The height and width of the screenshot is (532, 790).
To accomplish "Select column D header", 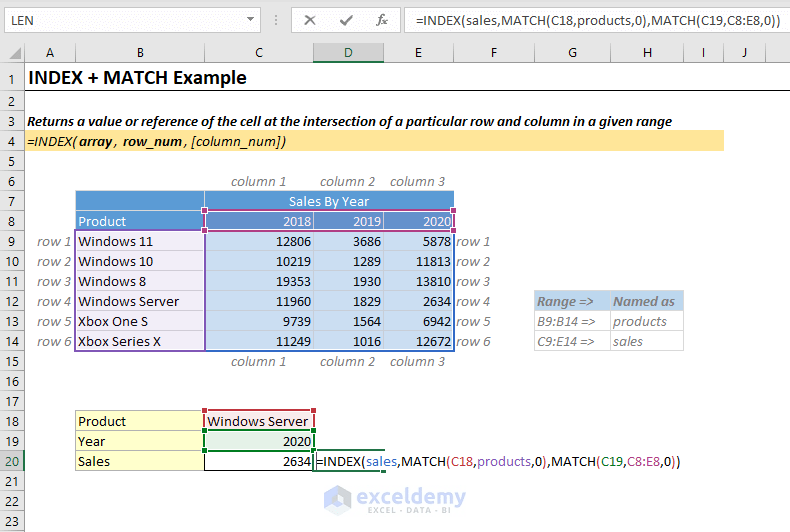I will click(x=348, y=52).
